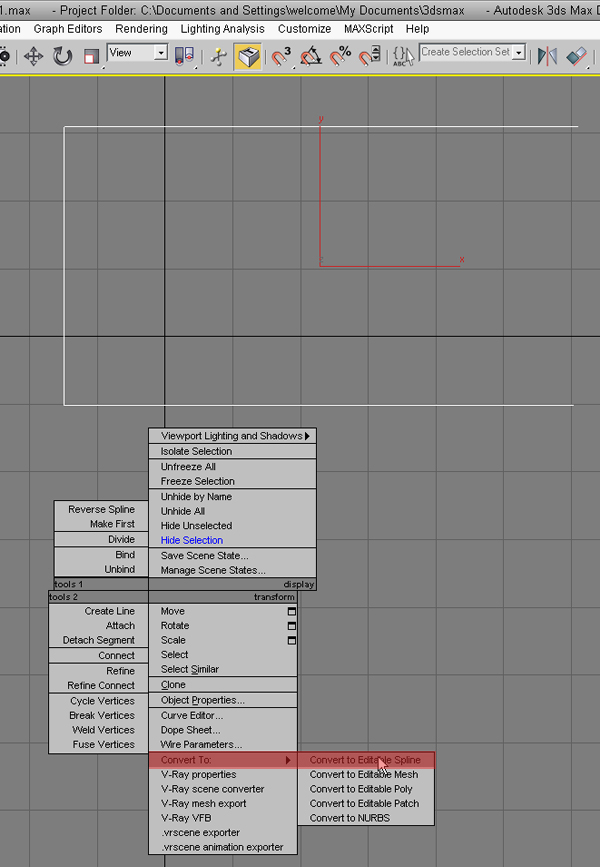Choose Freeze Selection
600x867 pixels.
pyautogui.click(x=232, y=481)
